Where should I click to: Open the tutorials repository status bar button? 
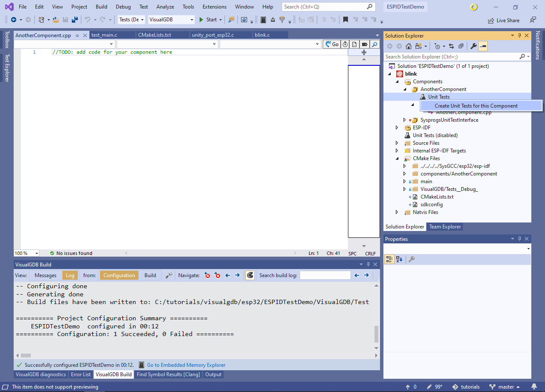point(465,387)
